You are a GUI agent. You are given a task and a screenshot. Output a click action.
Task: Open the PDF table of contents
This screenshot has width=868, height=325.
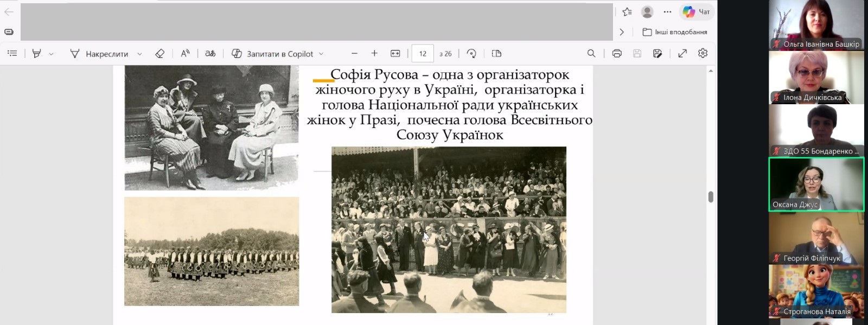tap(12, 53)
